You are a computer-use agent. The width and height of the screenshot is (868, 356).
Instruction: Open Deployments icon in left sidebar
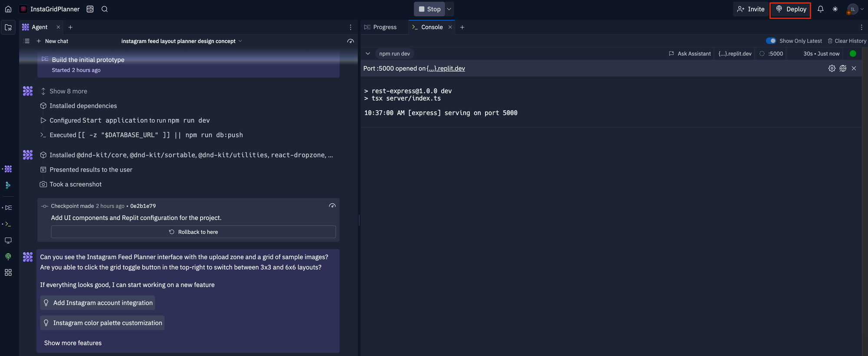[x=8, y=257]
